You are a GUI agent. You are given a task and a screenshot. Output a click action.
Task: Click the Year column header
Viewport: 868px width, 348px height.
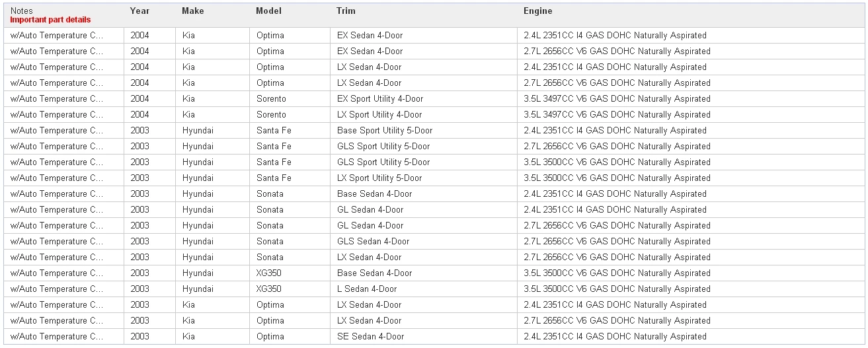coord(139,11)
